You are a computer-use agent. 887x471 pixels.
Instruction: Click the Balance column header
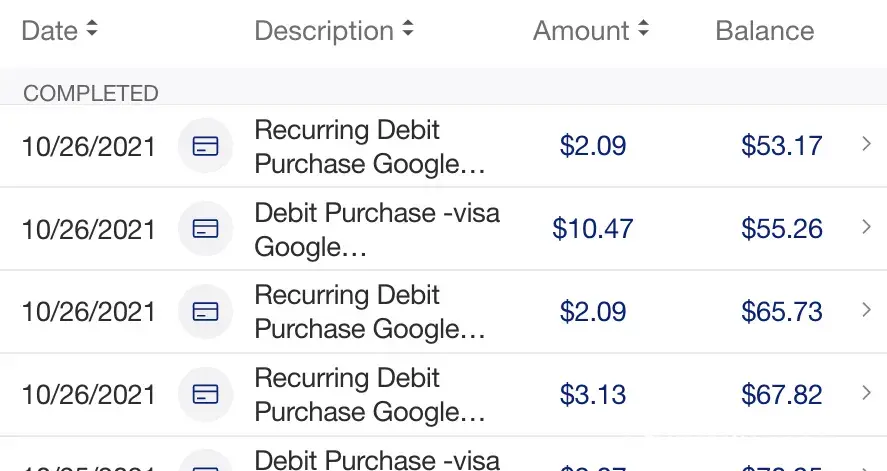pyautogui.click(x=764, y=30)
